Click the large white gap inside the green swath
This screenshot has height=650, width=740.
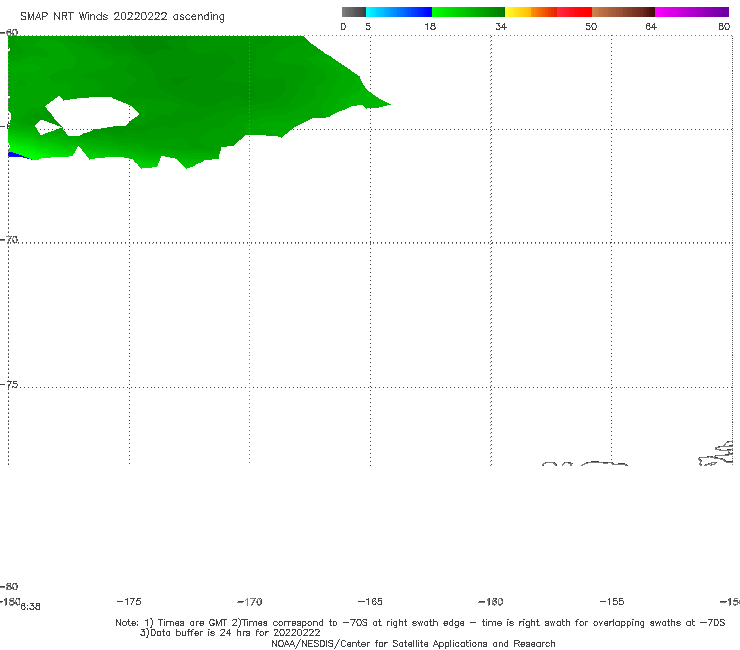[92, 114]
